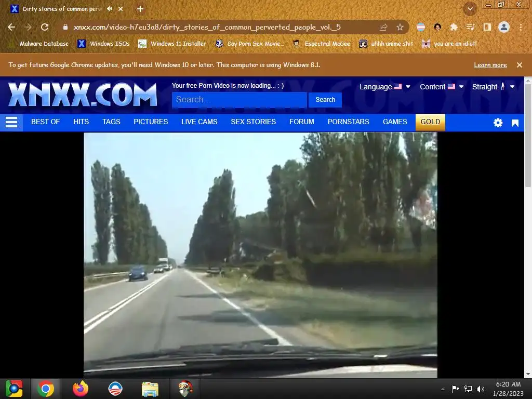Click the round face extension icon
Screen dimensions: 532x399
pyautogui.click(x=437, y=27)
